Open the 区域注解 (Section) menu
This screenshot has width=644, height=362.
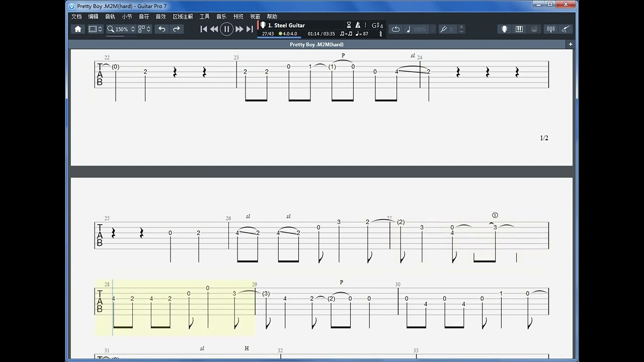click(x=183, y=17)
